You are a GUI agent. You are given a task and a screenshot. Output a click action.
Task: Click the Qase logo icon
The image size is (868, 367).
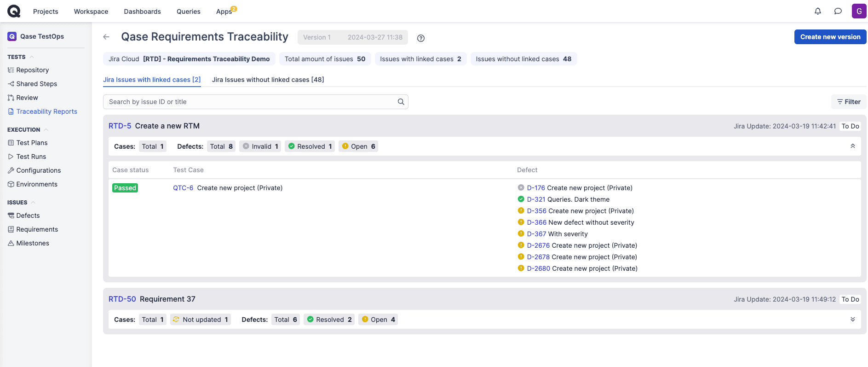point(14,11)
